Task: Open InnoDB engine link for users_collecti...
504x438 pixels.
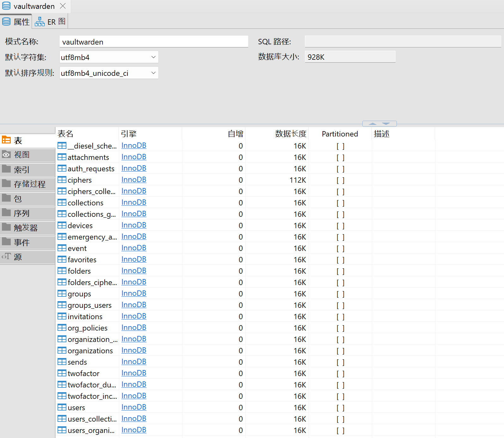Action: click(134, 418)
